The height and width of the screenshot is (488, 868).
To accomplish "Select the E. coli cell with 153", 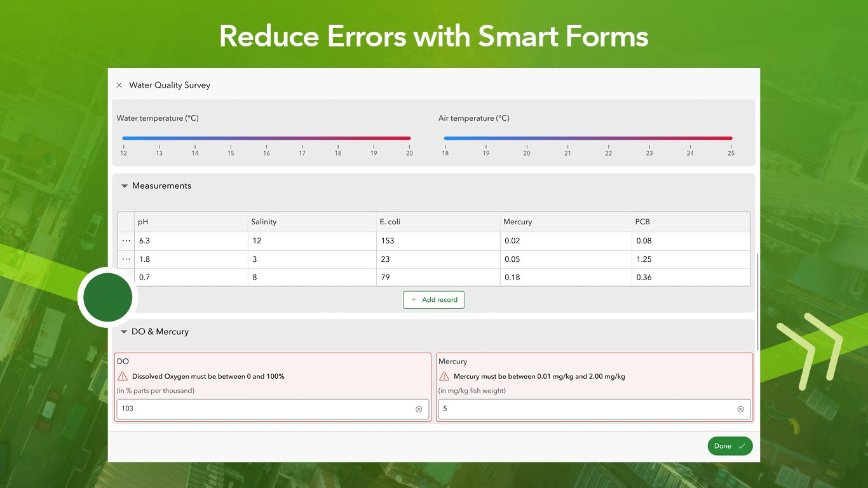I will (438, 241).
